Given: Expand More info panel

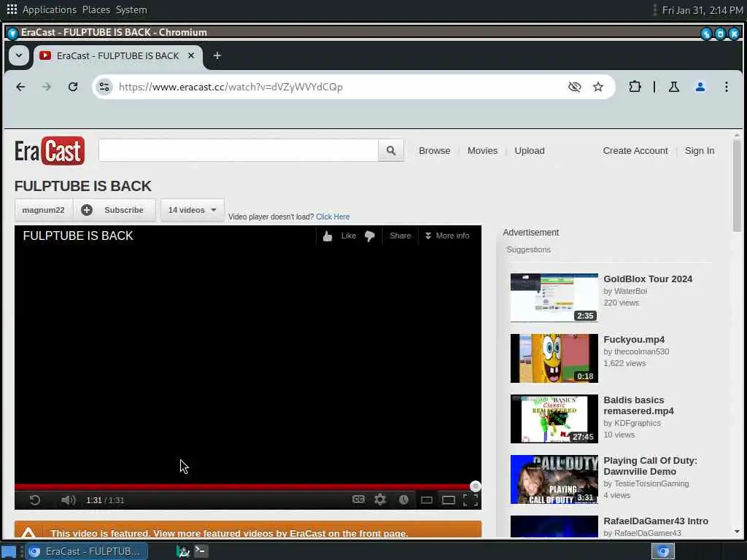Looking at the screenshot, I should [x=447, y=236].
